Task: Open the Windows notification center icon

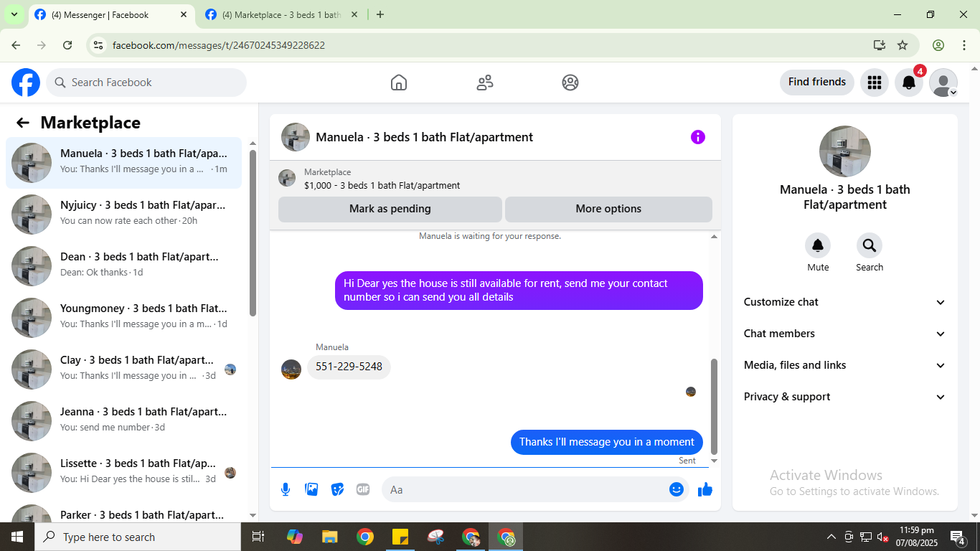Action: point(958,537)
